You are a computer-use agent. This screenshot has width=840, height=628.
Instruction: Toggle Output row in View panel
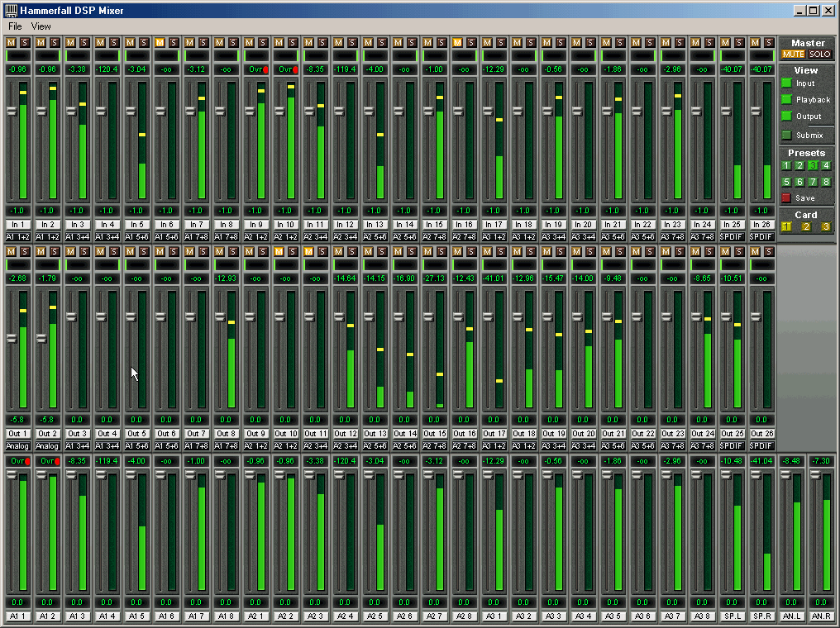tap(786, 117)
